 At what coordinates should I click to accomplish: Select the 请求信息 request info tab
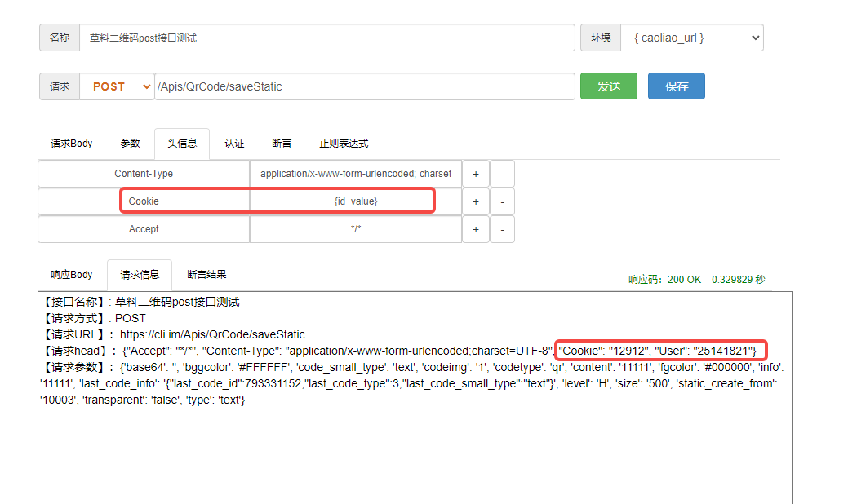140,275
